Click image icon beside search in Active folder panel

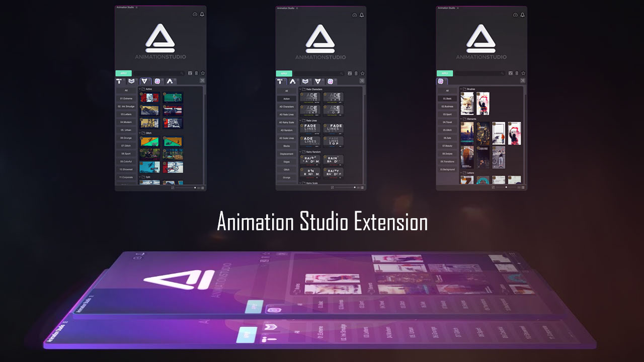pyautogui.click(x=190, y=73)
